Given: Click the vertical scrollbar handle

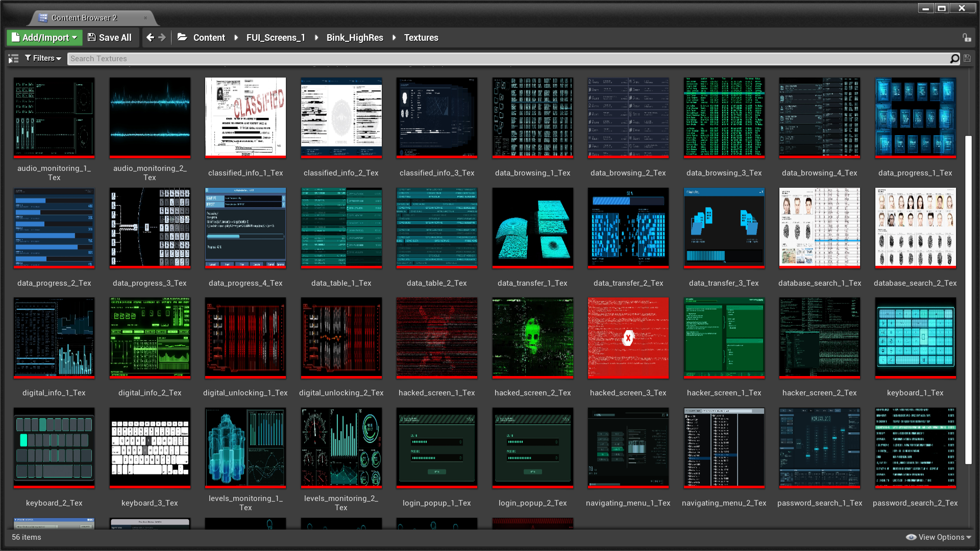Looking at the screenshot, I should pyautogui.click(x=968, y=299).
